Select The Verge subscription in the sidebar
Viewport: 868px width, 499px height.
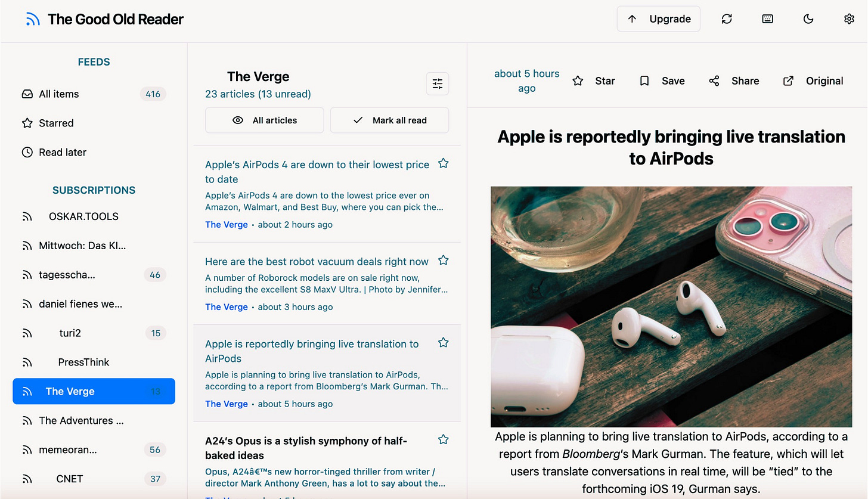94,392
